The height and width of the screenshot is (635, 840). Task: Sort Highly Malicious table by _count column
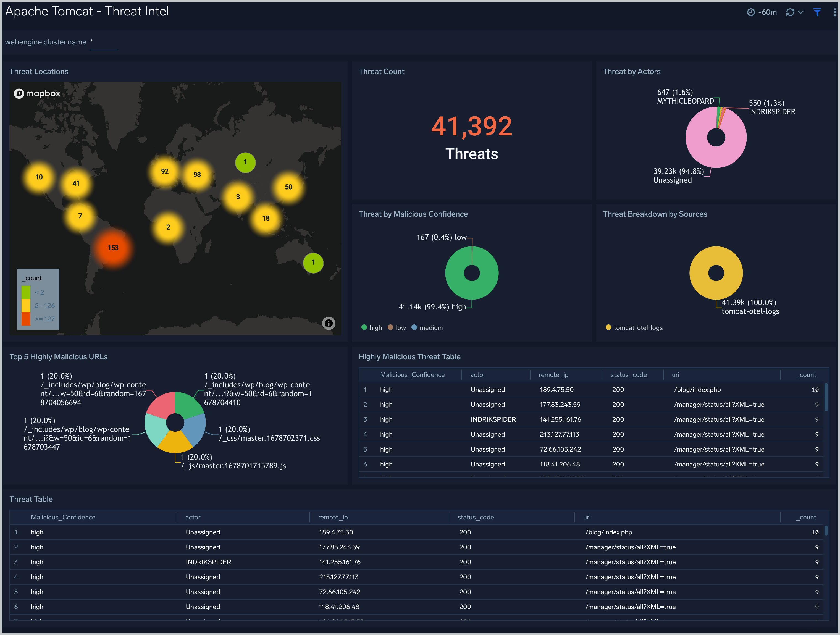805,374
